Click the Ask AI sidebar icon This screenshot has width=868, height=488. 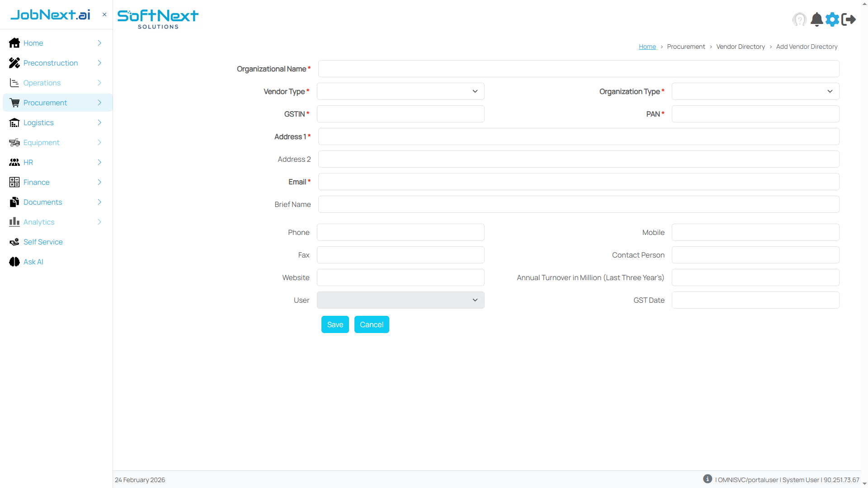(x=14, y=262)
